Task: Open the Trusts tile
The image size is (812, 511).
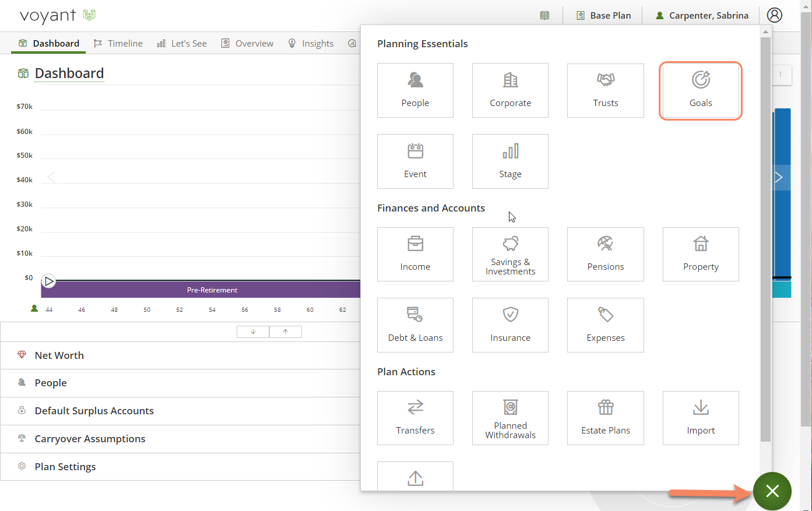Action: (x=605, y=90)
